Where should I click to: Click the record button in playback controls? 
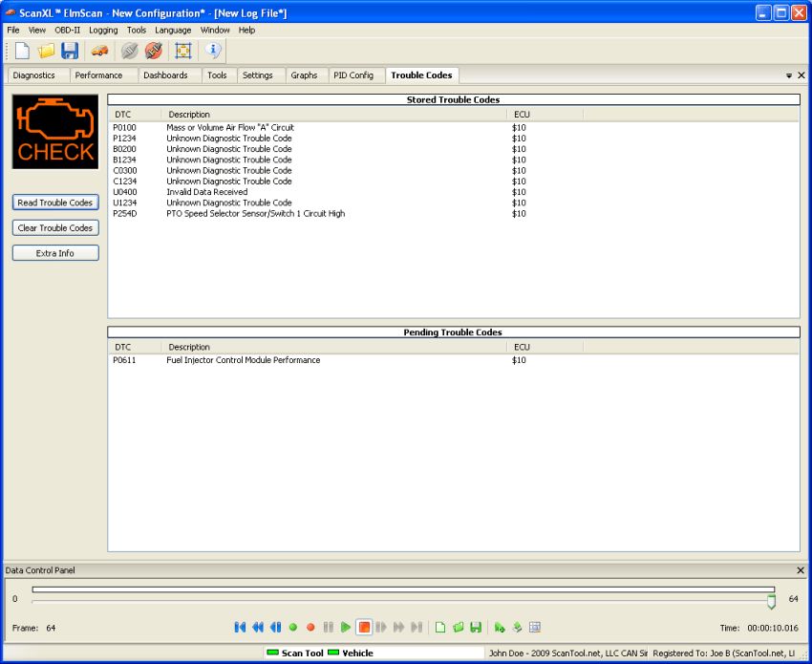(310, 628)
